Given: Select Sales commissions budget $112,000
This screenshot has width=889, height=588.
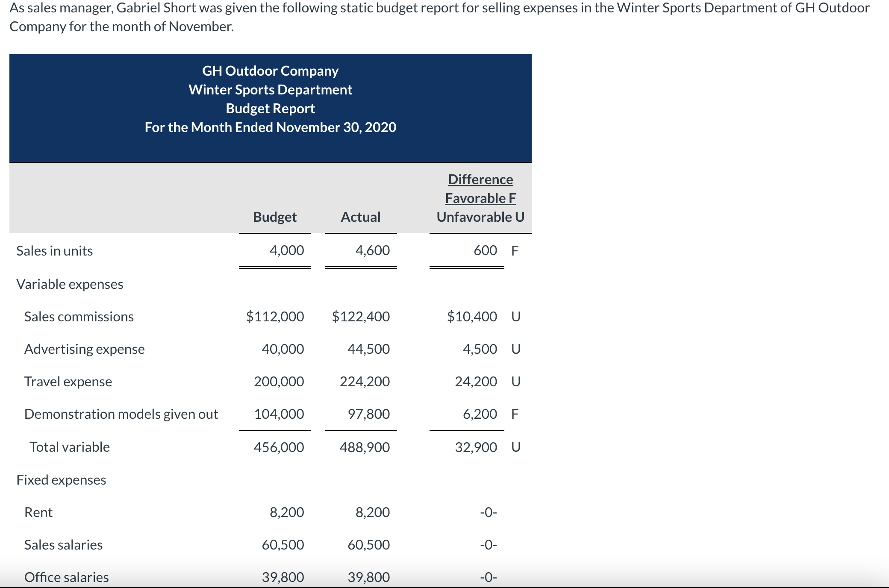Looking at the screenshot, I should tap(275, 317).
